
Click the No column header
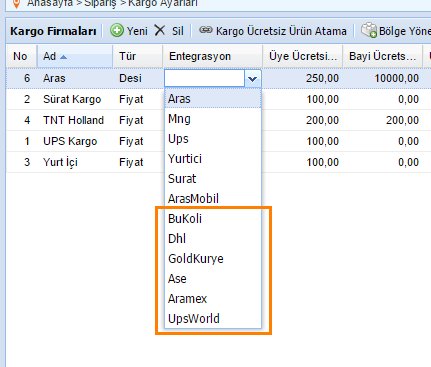pyautogui.click(x=20, y=56)
